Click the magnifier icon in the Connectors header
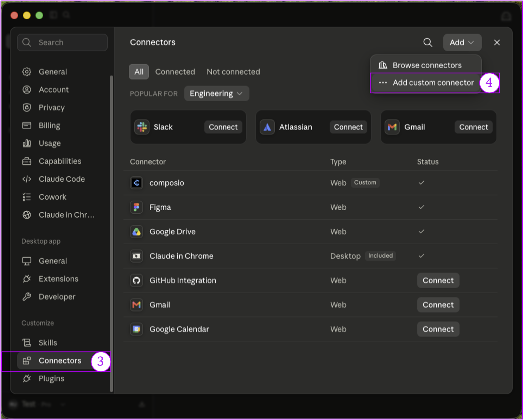The width and height of the screenshot is (524, 420). coord(428,42)
